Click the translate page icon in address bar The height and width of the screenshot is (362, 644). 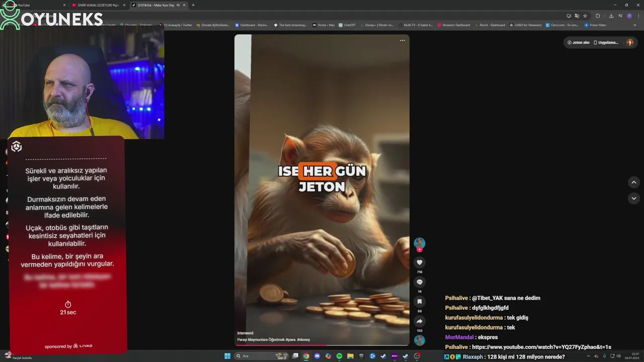pyautogui.click(x=577, y=16)
